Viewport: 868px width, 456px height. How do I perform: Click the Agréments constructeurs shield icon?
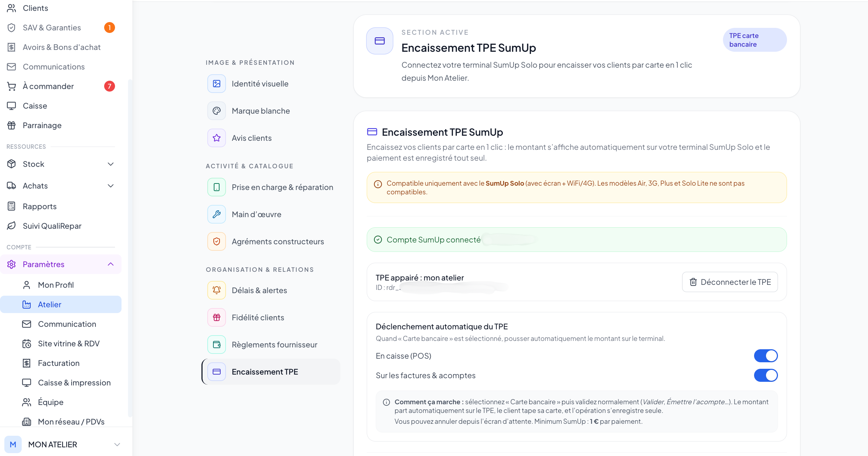(x=217, y=241)
